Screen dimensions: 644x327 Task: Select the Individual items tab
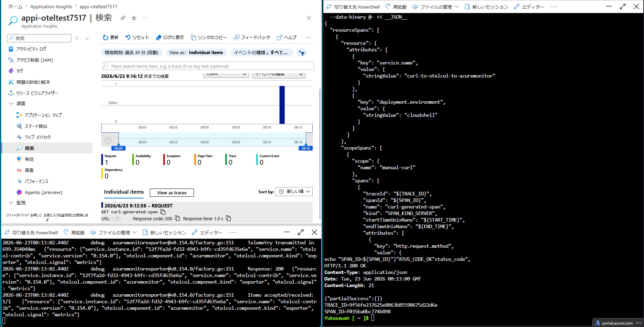pos(124,192)
